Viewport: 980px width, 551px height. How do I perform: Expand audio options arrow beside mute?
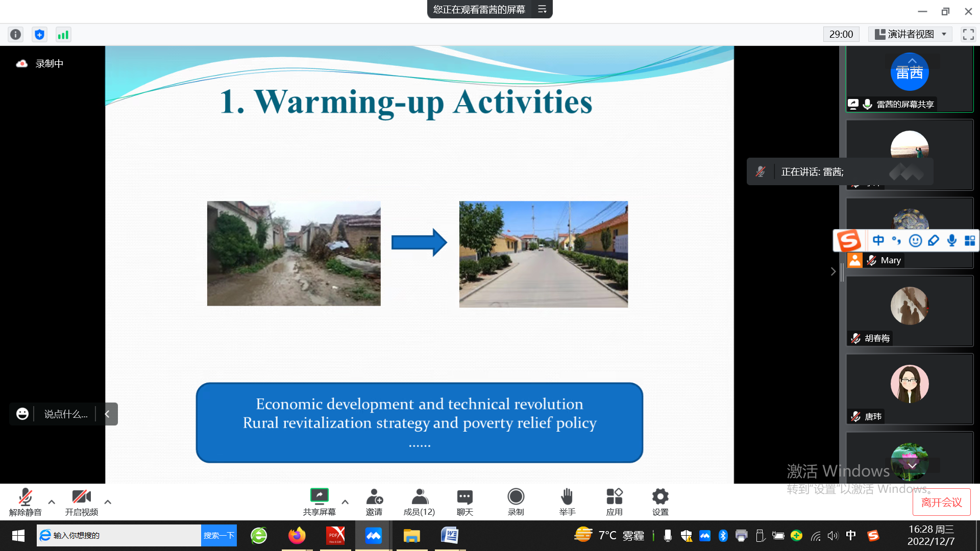click(52, 502)
